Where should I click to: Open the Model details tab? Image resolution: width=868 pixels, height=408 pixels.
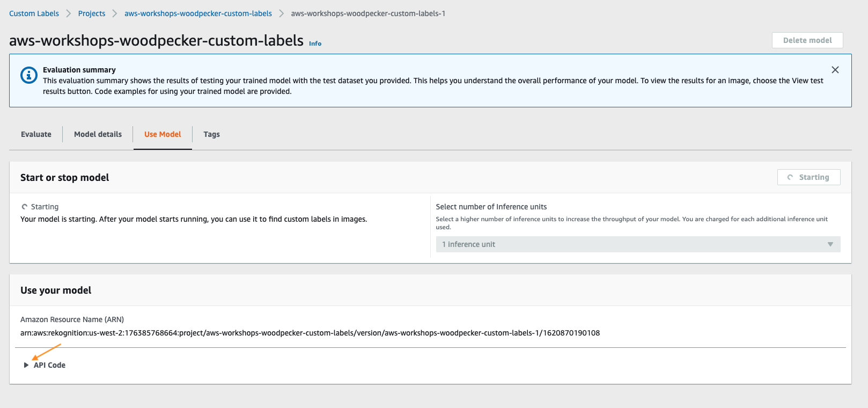(x=98, y=134)
